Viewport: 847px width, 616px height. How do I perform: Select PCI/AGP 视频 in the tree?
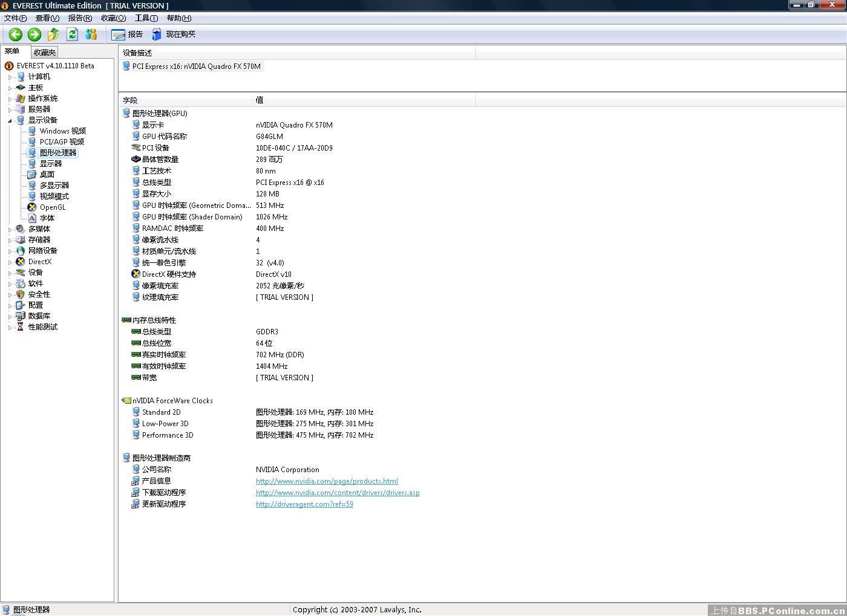[62, 142]
